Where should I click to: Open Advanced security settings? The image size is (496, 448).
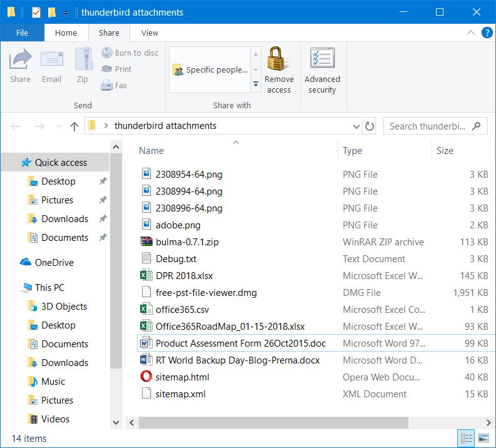point(322,71)
